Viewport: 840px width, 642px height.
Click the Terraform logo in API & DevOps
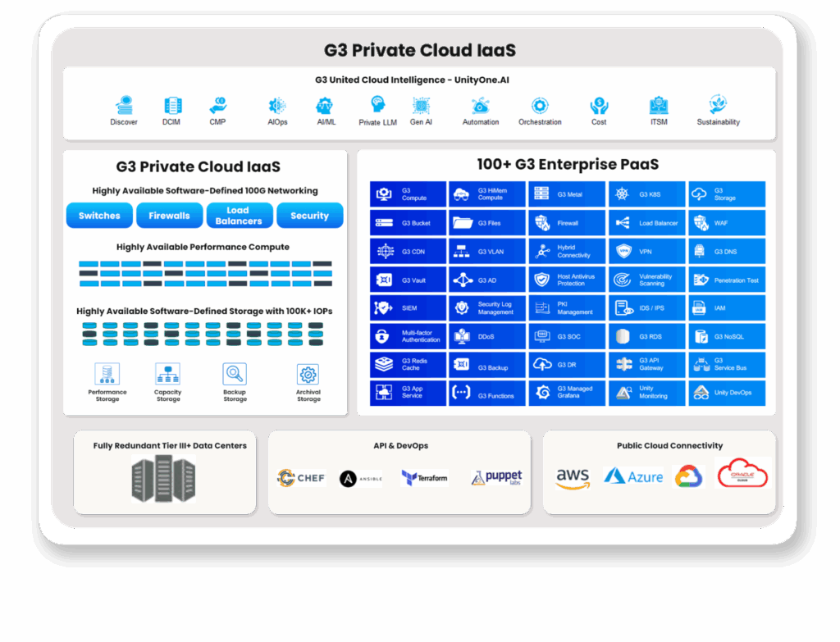click(x=424, y=477)
